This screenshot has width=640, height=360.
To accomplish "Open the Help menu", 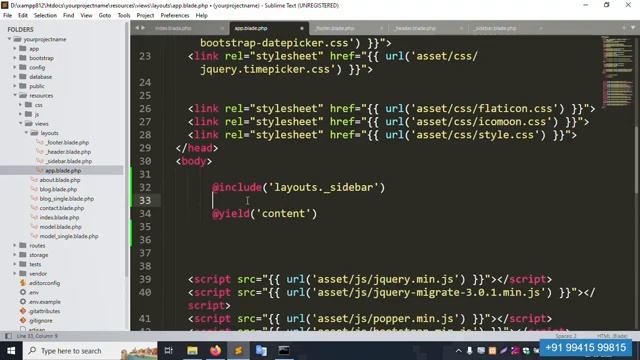I will tap(202, 16).
